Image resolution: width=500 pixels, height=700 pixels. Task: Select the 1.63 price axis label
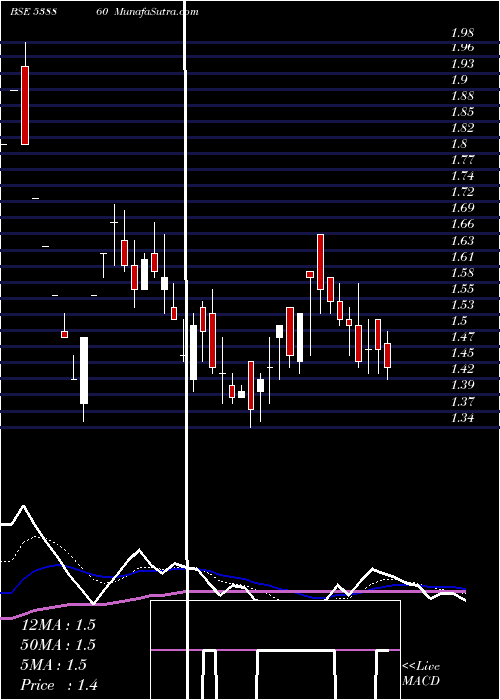pos(462,241)
